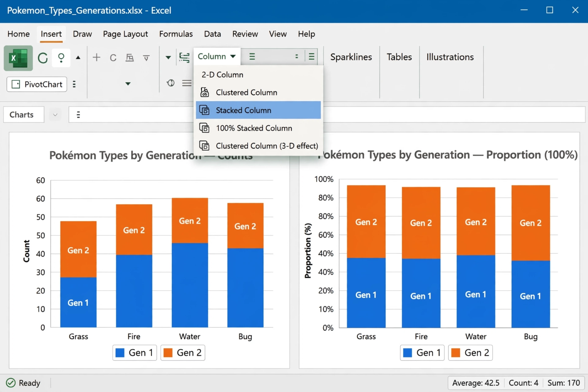Image resolution: width=588 pixels, height=392 pixels.
Task: Switch to the Insert tab
Action: coord(51,34)
